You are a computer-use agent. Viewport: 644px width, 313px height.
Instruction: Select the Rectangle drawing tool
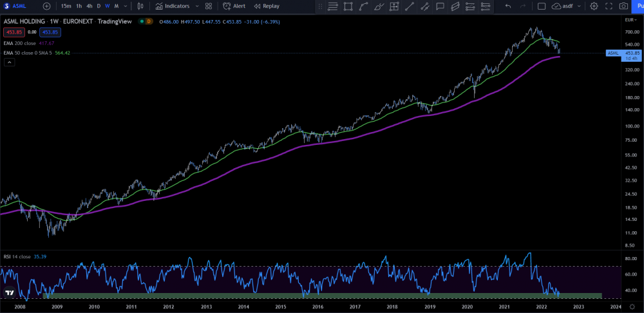point(348,6)
